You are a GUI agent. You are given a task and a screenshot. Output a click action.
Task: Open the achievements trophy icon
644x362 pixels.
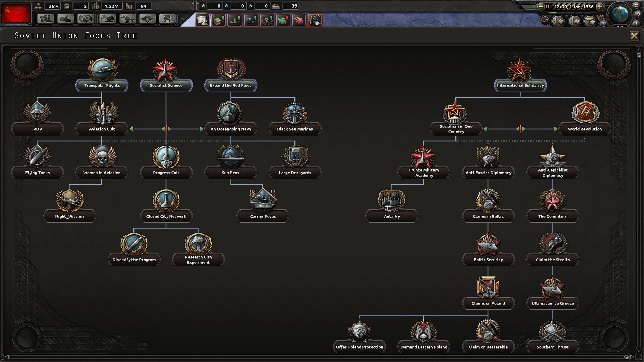(603, 23)
